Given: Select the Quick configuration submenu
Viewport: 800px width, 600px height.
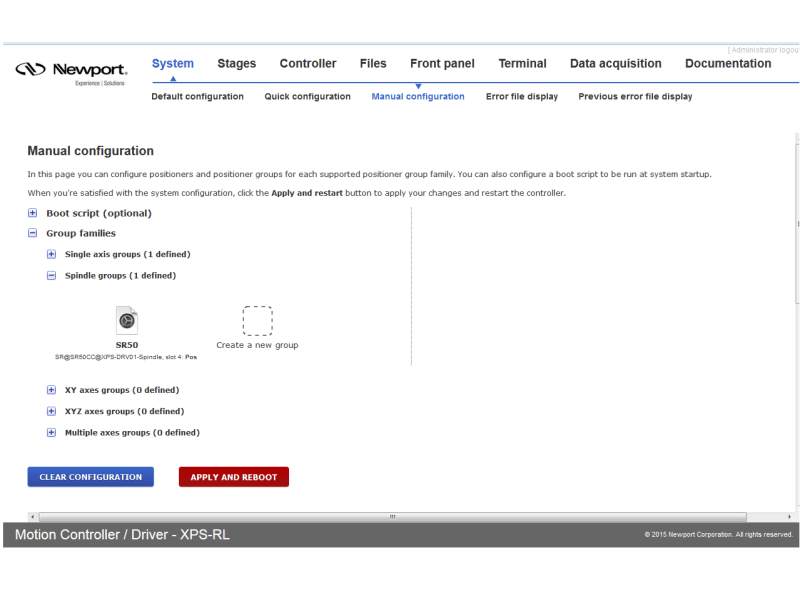Looking at the screenshot, I should tap(307, 97).
